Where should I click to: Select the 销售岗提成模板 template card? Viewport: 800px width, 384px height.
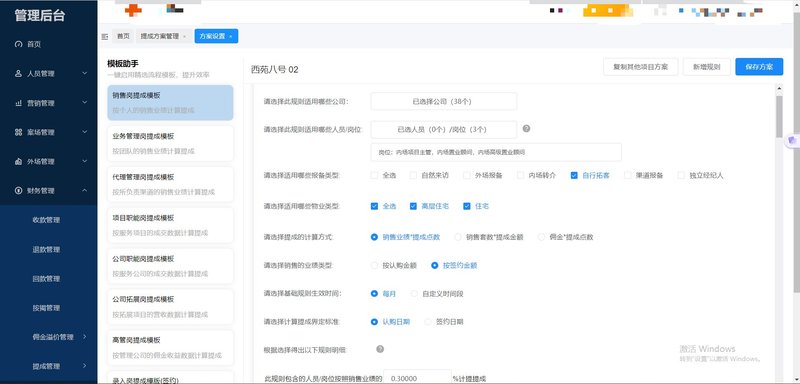pos(170,103)
